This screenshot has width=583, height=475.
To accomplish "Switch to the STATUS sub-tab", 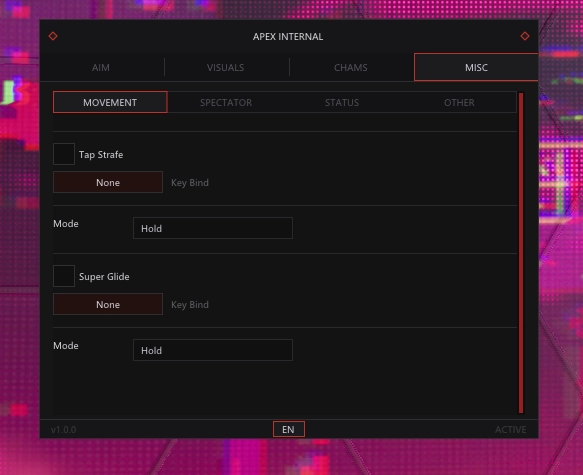I will pos(342,103).
